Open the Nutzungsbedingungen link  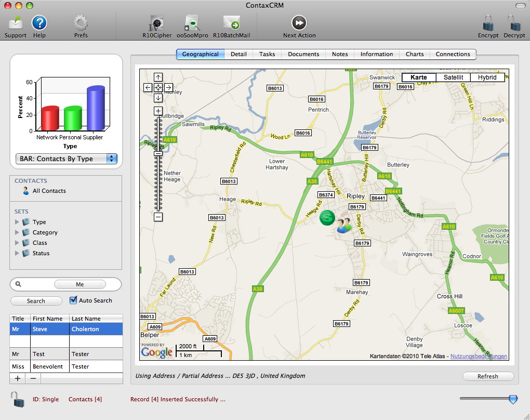[x=479, y=356]
